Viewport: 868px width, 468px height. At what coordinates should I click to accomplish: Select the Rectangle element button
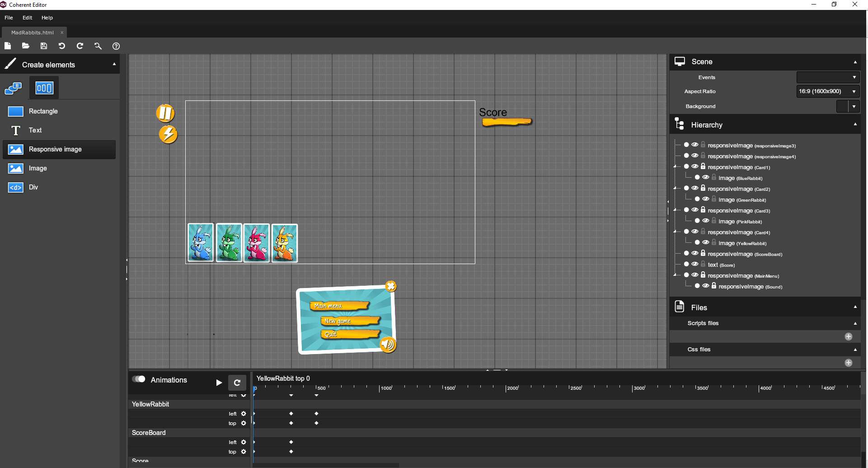click(43, 111)
